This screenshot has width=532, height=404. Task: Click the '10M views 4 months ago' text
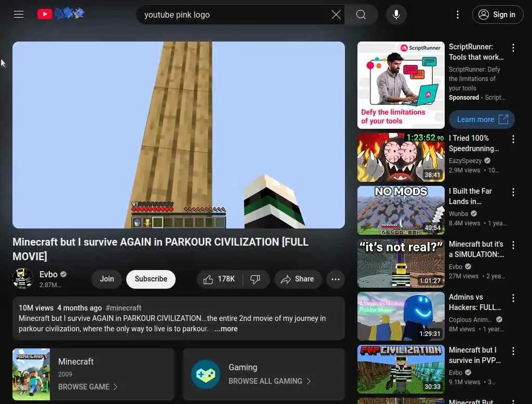tap(60, 307)
